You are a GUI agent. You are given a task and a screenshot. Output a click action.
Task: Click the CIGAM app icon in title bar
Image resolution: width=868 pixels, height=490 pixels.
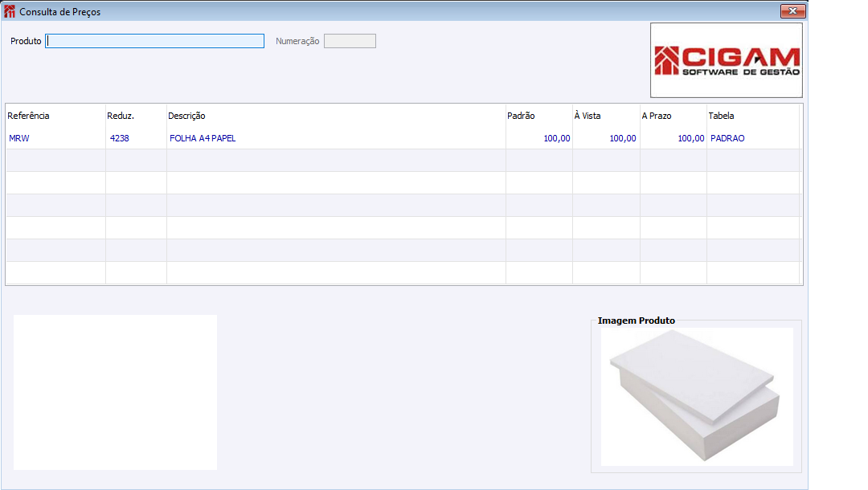[x=10, y=11]
